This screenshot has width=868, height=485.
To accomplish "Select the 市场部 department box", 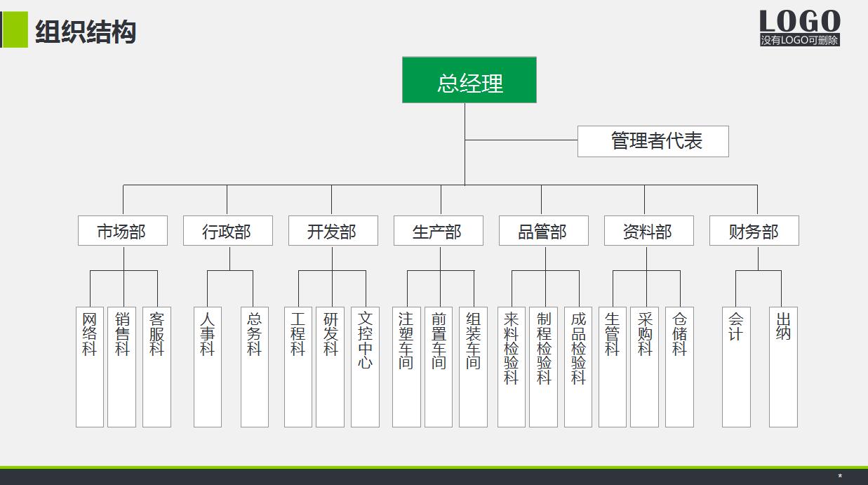I will coord(123,230).
